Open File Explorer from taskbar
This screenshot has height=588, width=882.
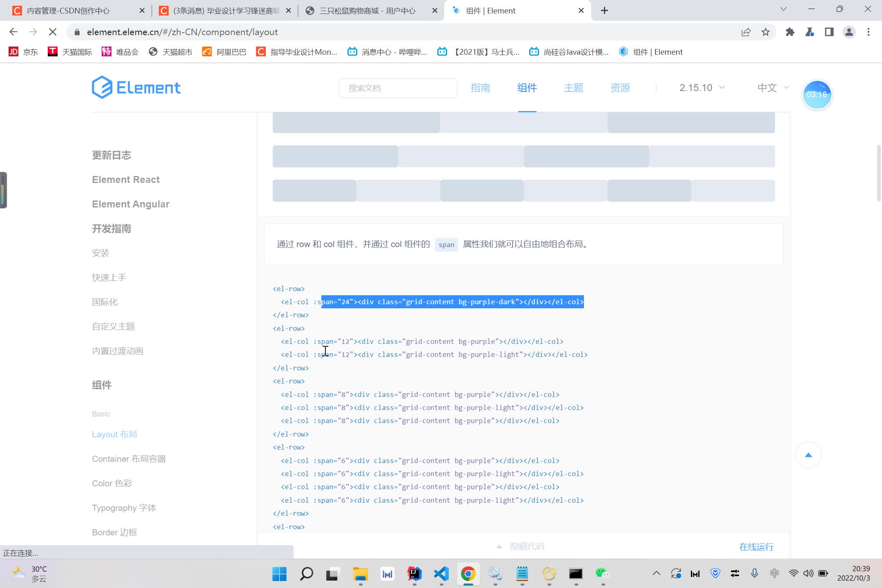360,574
